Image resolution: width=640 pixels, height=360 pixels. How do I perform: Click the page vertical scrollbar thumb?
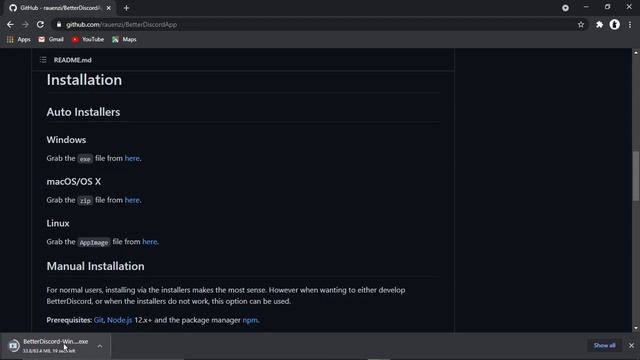(636, 176)
